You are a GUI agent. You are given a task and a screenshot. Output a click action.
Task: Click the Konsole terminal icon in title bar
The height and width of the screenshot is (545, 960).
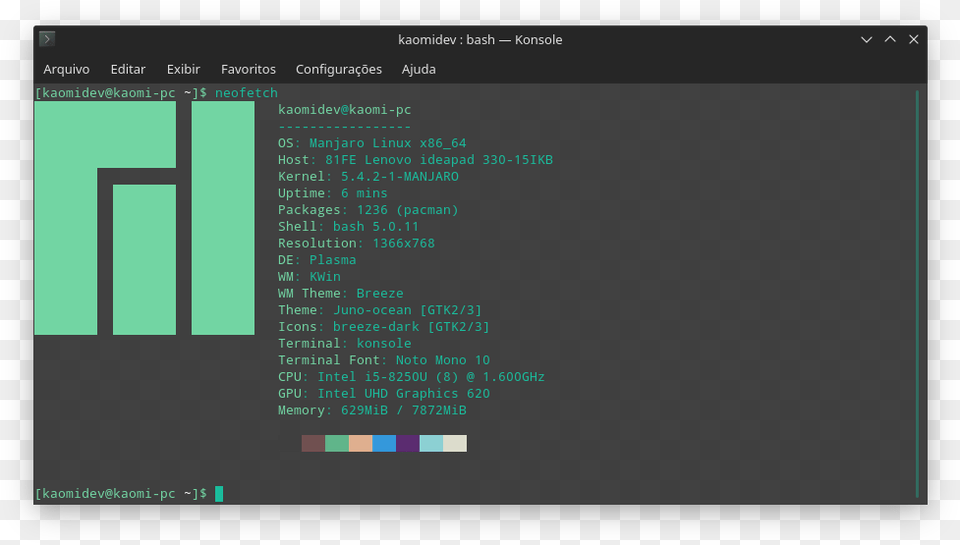pyautogui.click(x=47, y=39)
